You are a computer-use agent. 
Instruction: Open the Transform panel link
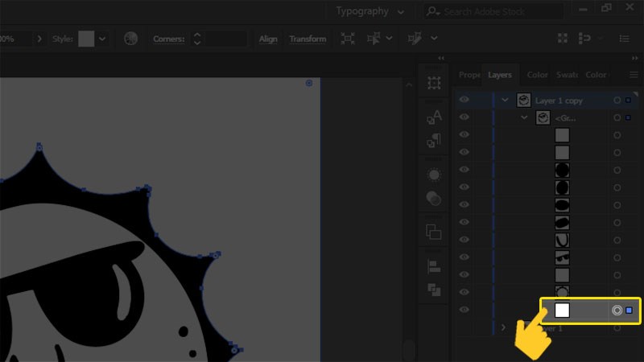tap(308, 39)
